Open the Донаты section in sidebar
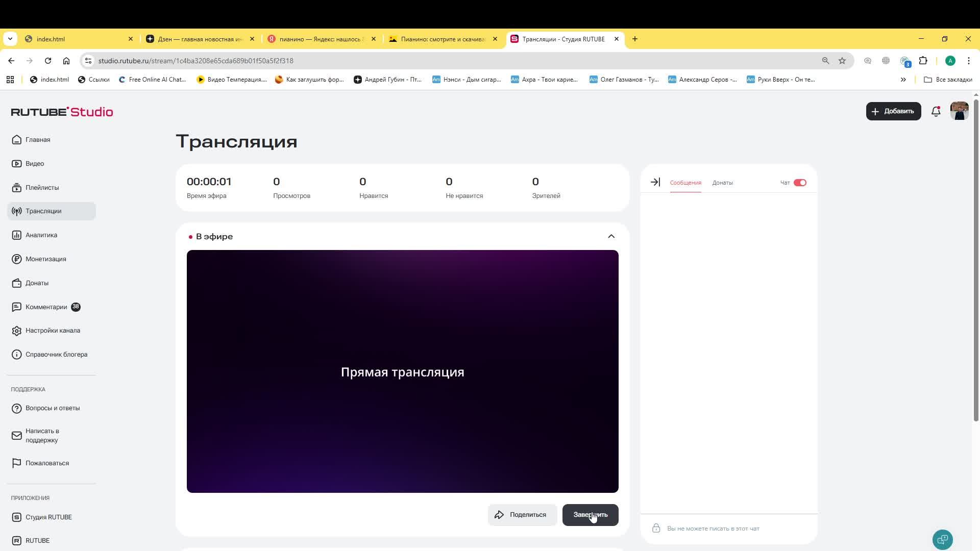Viewport: 980px width, 551px height. [x=37, y=283]
